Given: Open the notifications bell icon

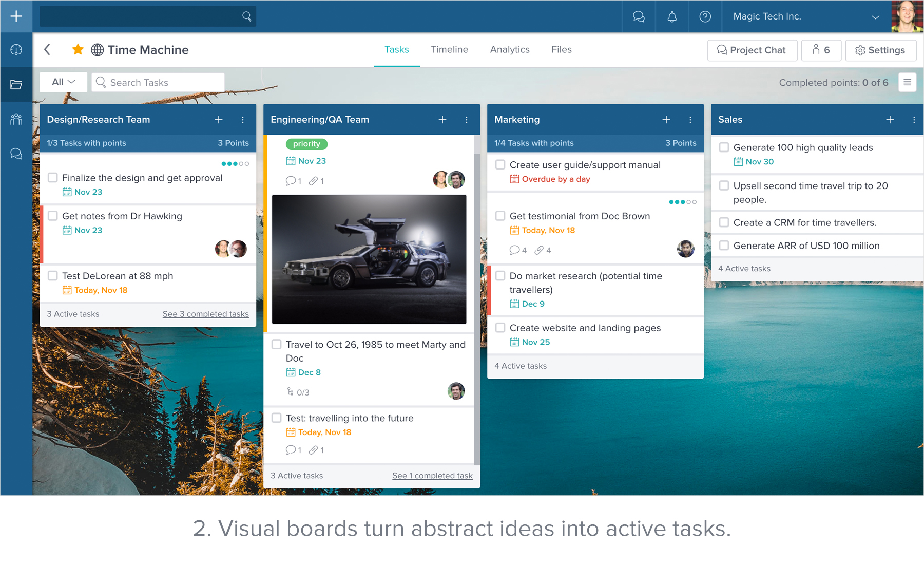Looking at the screenshot, I should 672,16.
